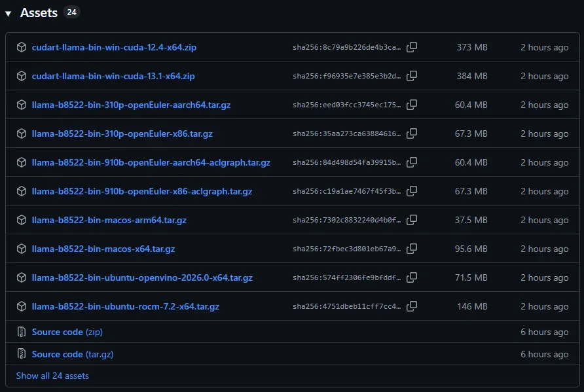Copy checksum for macos-arm64 tarball
584x392 pixels.
pyautogui.click(x=412, y=220)
